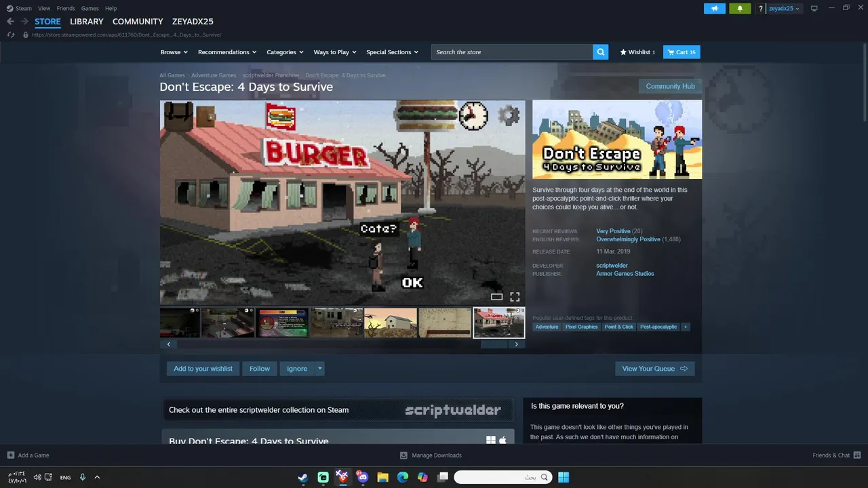Click the Steam icon in the taskbar

point(303,477)
